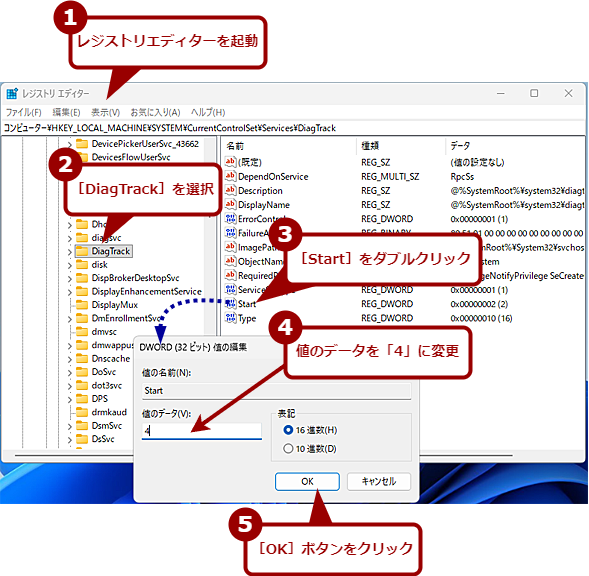Select the Type DWORD value icon
Image resolution: width=589 pixels, height=576 pixels.
coord(230,318)
